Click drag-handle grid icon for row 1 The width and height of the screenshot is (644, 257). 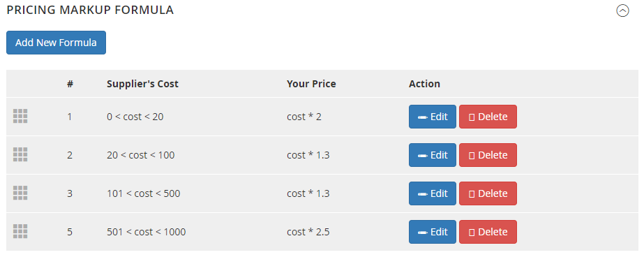[20, 117]
